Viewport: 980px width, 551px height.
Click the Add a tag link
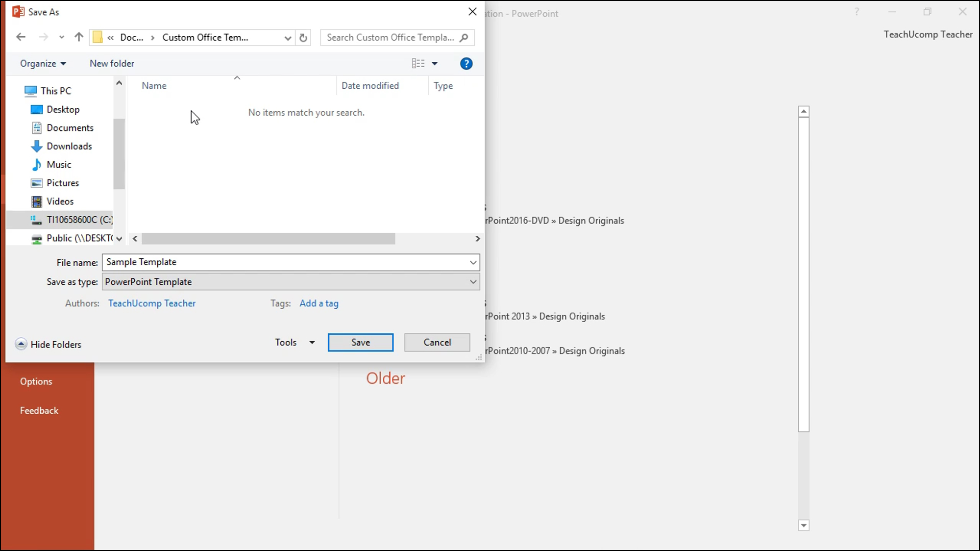[x=319, y=302]
